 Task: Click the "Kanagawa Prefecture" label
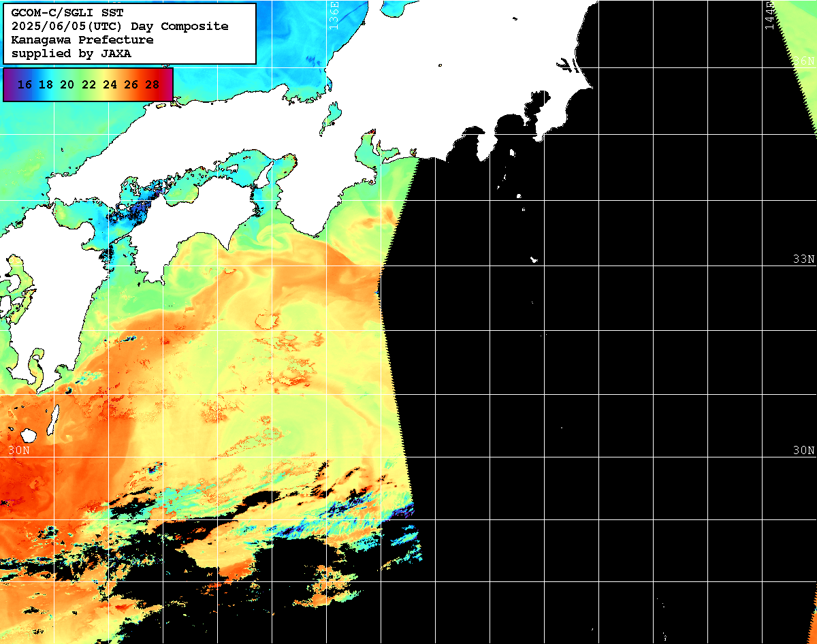coord(82,40)
